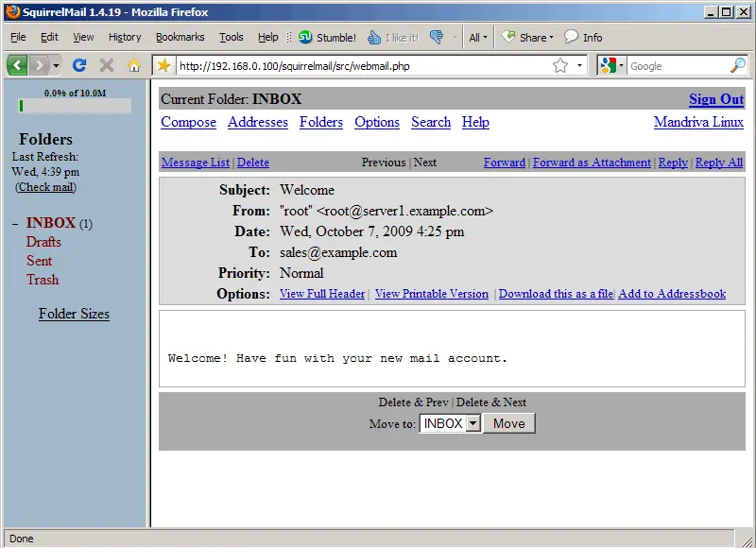Click the mailbox quota usage bar

click(x=75, y=106)
